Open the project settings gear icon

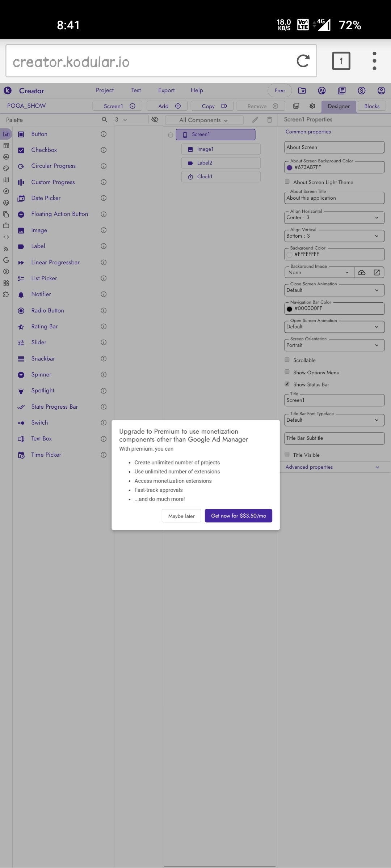click(312, 106)
